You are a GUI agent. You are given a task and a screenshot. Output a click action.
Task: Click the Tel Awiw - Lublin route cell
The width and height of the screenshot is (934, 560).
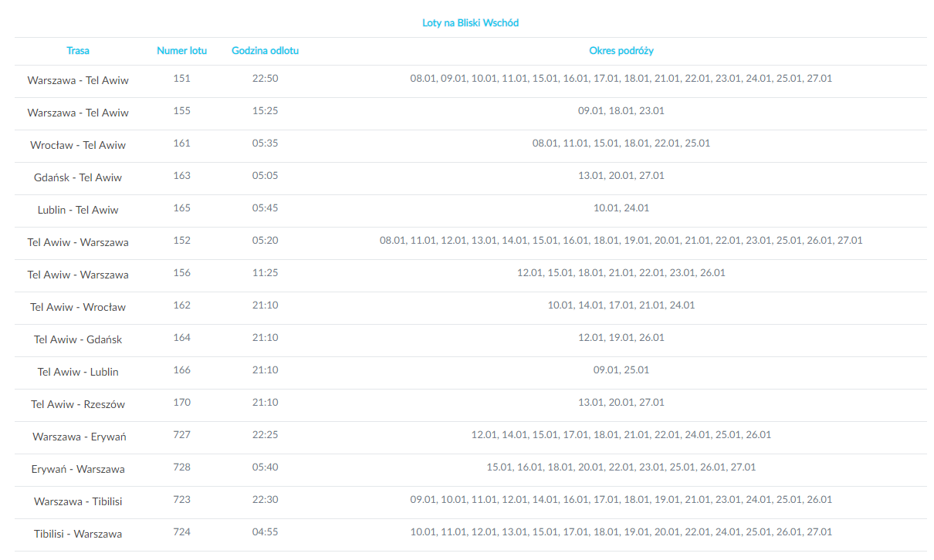point(78,372)
